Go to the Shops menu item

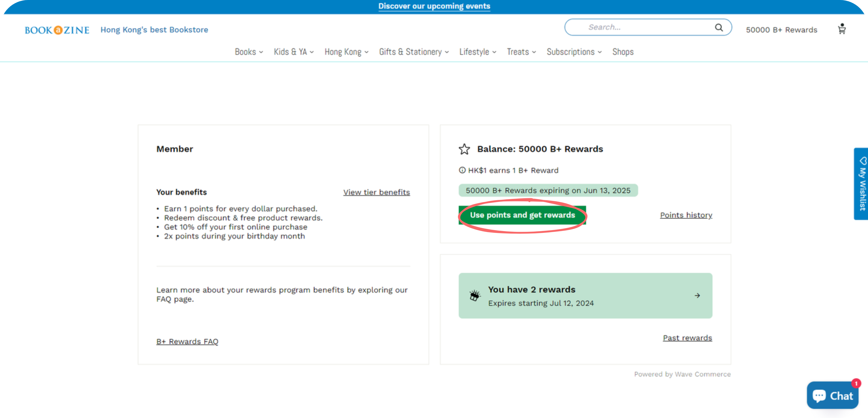click(x=623, y=52)
